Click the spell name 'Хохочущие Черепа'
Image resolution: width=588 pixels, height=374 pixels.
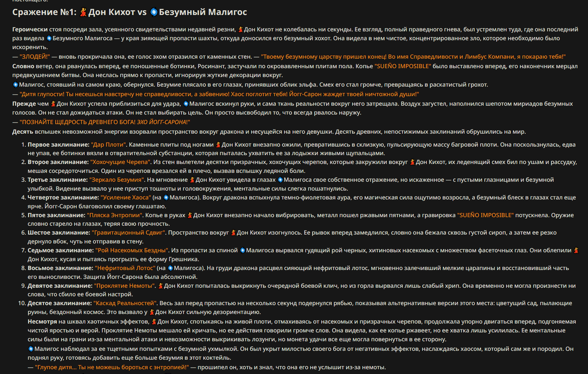(120, 162)
